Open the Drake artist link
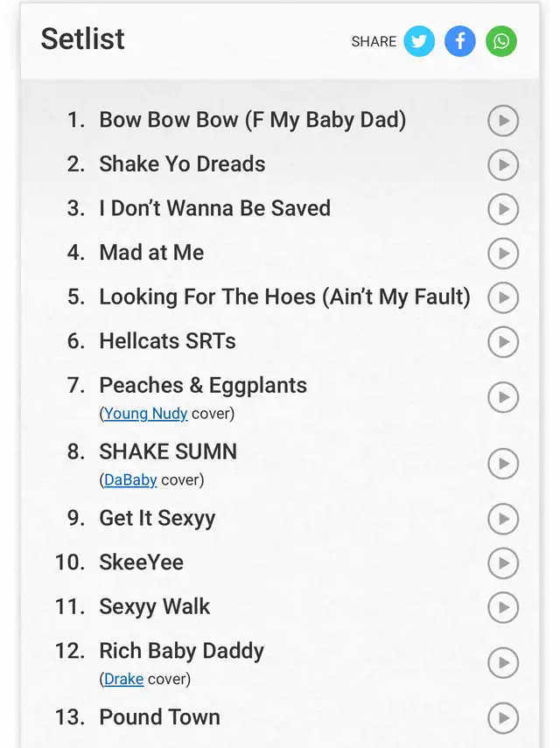Viewport: 560px width, 748px height. [x=123, y=679]
